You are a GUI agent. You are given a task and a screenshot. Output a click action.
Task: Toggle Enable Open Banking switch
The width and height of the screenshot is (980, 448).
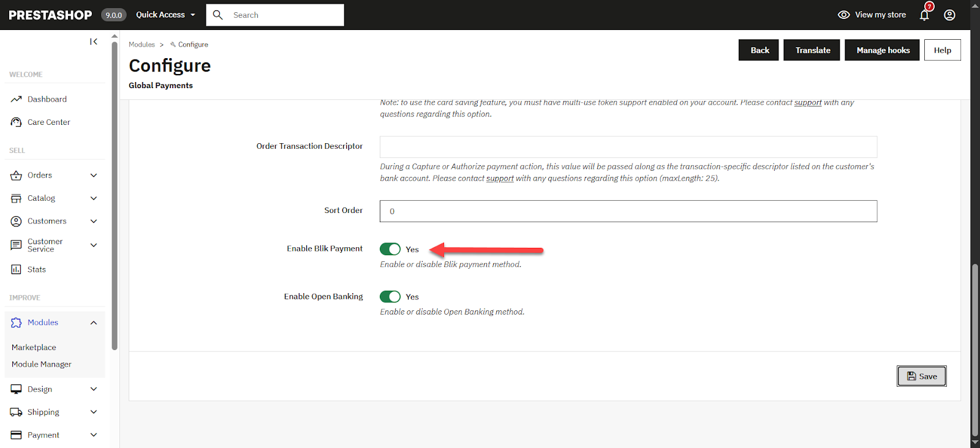[390, 297]
